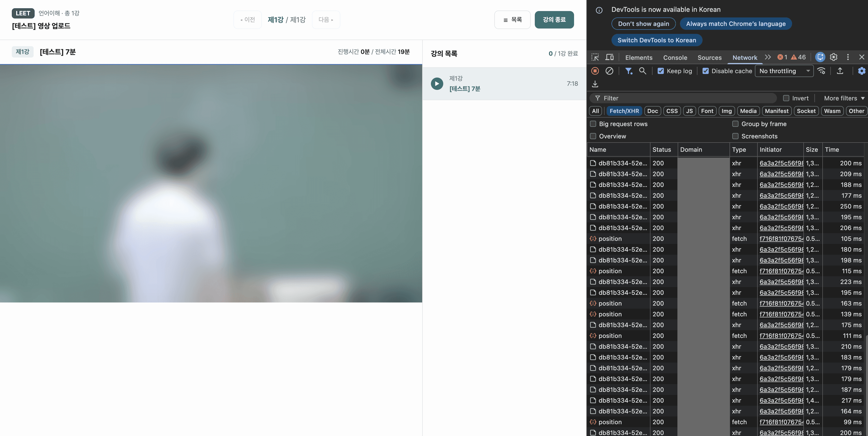Select the Media filter chip

(748, 111)
